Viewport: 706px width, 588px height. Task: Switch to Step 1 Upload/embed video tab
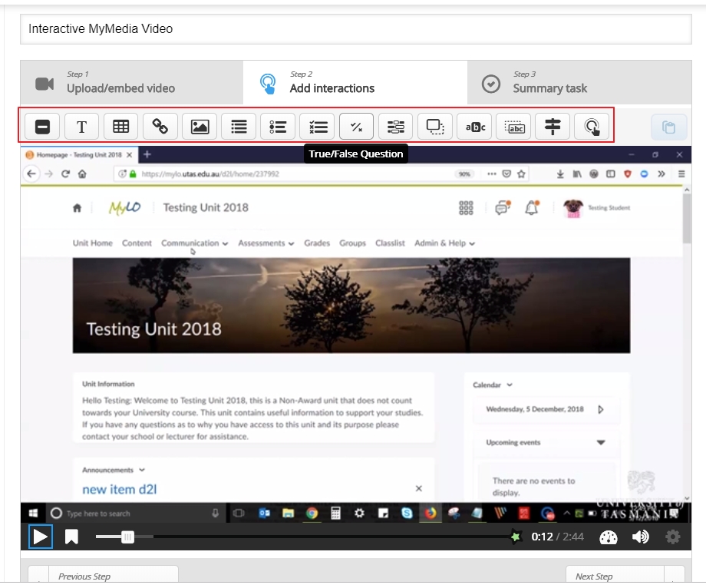(131, 82)
